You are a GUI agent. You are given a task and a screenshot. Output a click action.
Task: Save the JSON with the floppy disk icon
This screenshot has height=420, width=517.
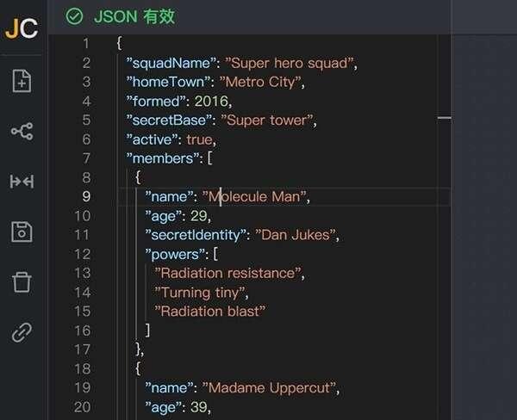coord(22,232)
